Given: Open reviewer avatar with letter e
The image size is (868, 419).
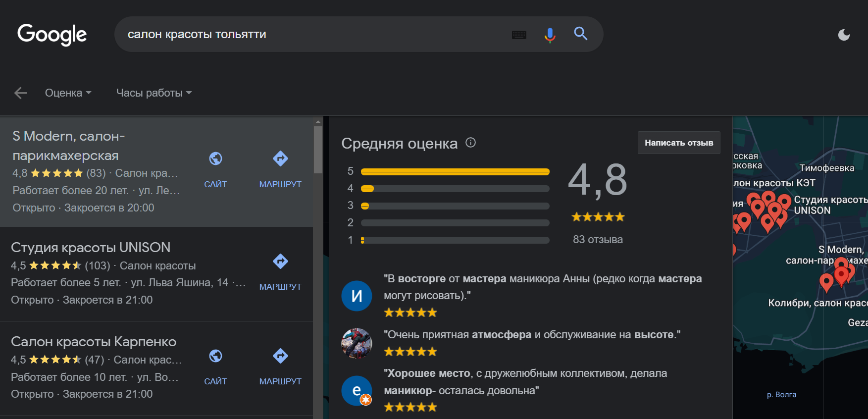Looking at the screenshot, I should (x=357, y=391).
